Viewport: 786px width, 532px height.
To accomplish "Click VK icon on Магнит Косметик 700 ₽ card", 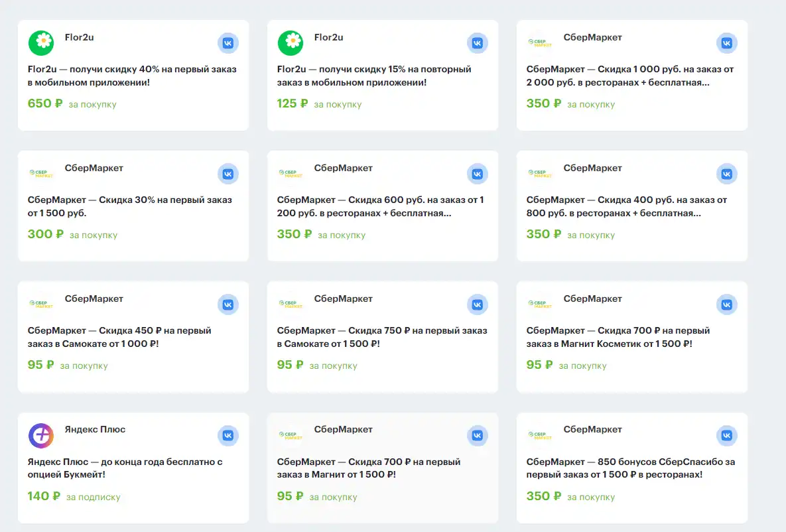I will tap(727, 304).
